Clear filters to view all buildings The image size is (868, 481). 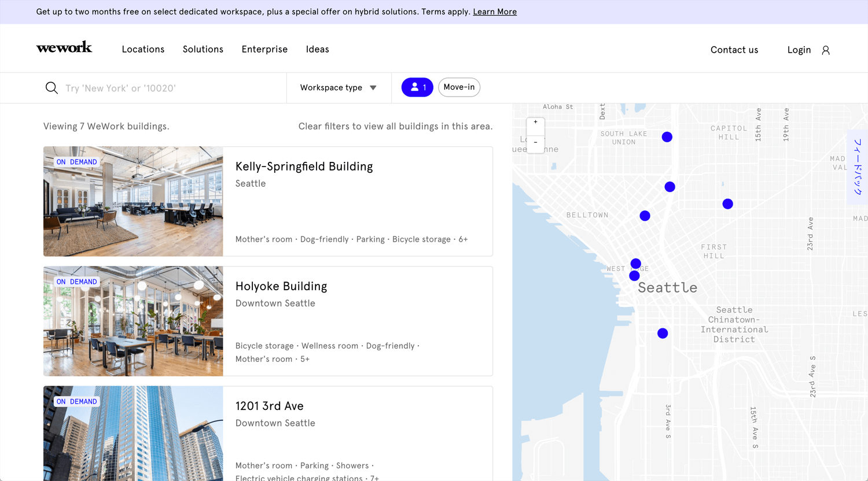point(395,127)
